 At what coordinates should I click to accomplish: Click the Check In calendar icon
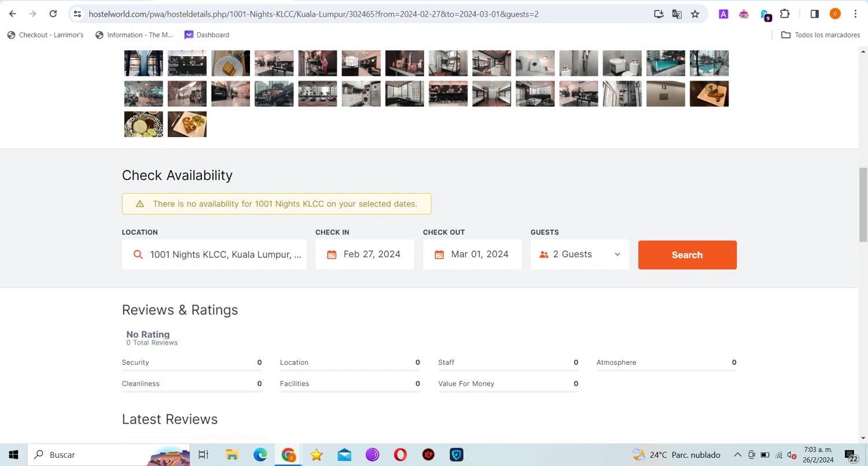332,254
